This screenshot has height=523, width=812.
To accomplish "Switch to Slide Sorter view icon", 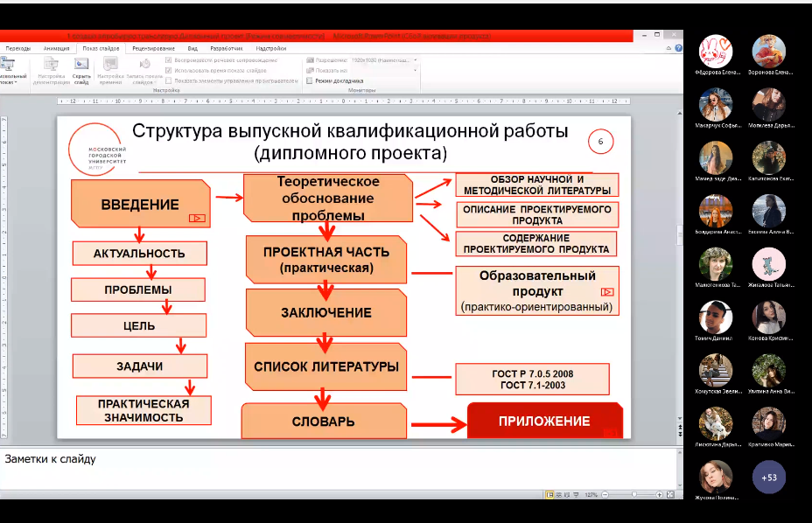I will [556, 495].
